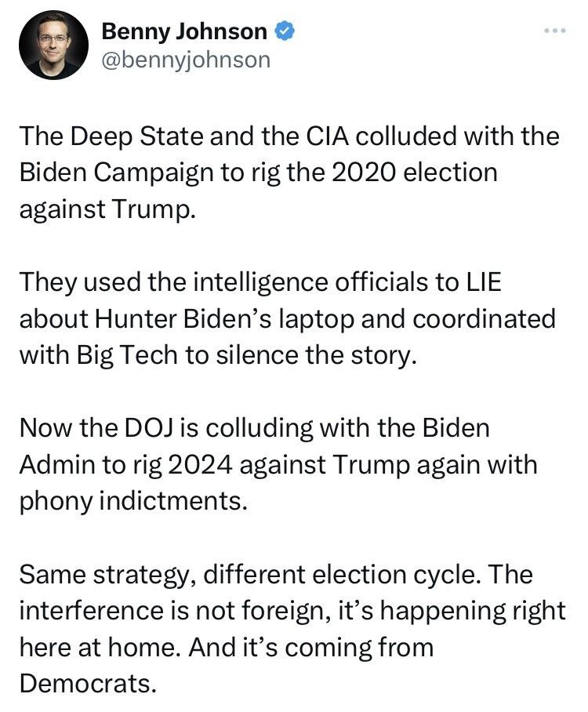Click the blue verified checkmark badge
The image size is (588, 712).
[x=286, y=31]
